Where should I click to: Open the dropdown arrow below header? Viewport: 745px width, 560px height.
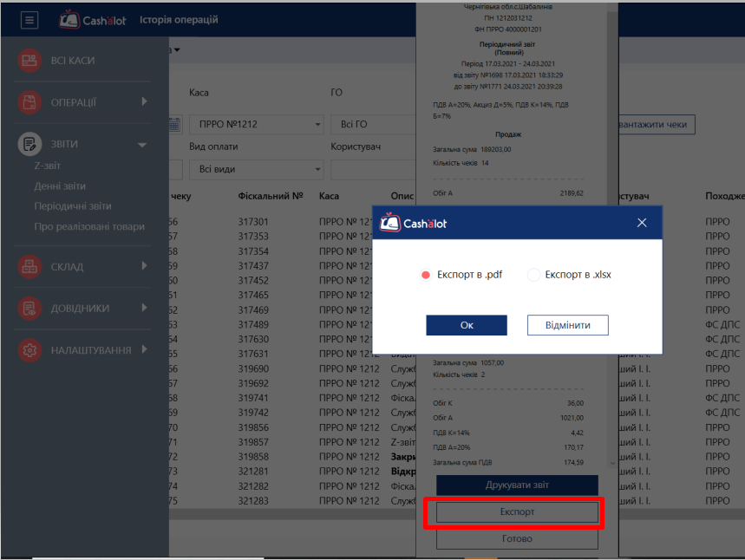tap(177, 50)
